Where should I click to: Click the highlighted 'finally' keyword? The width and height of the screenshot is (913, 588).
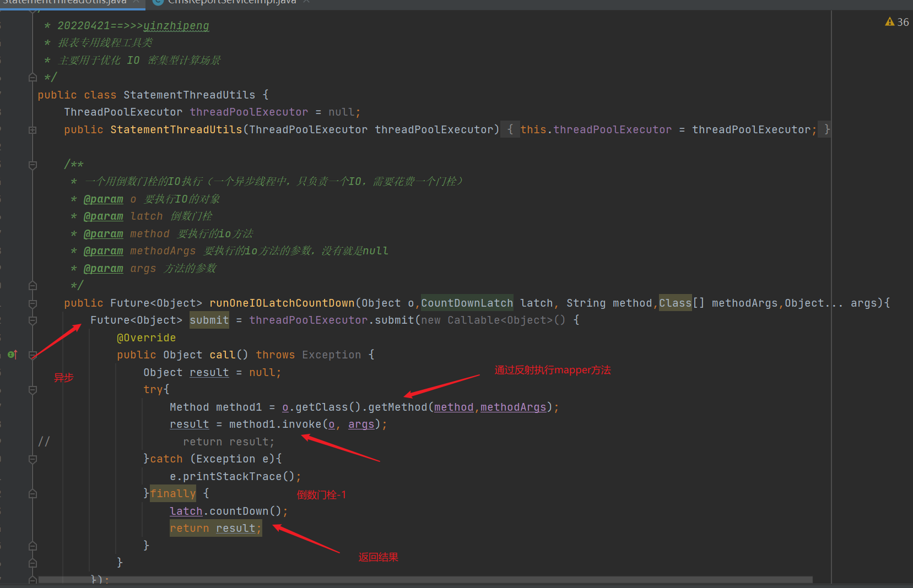[173, 493]
